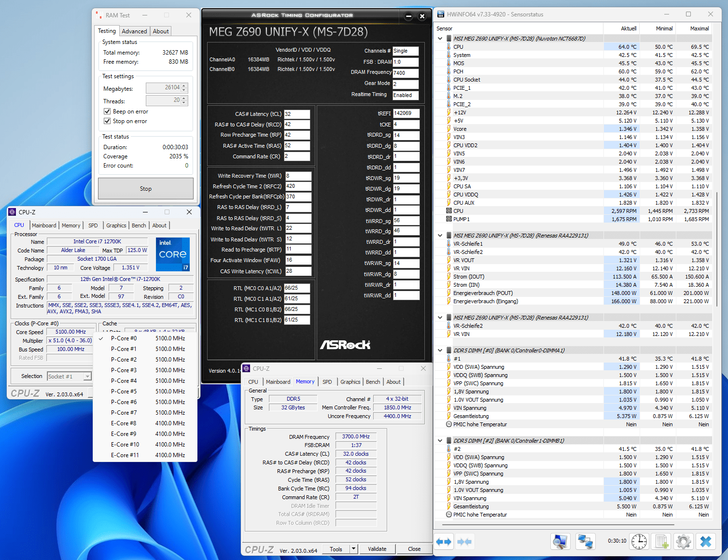
Task: Close sensors with blue X icon
Action: point(706,542)
